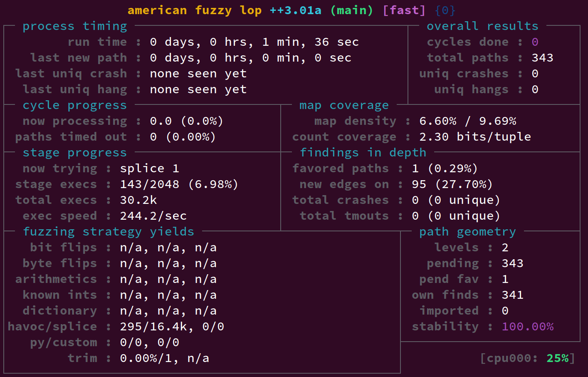Click the 'path geometry' section header
588x377 pixels.
(468, 232)
